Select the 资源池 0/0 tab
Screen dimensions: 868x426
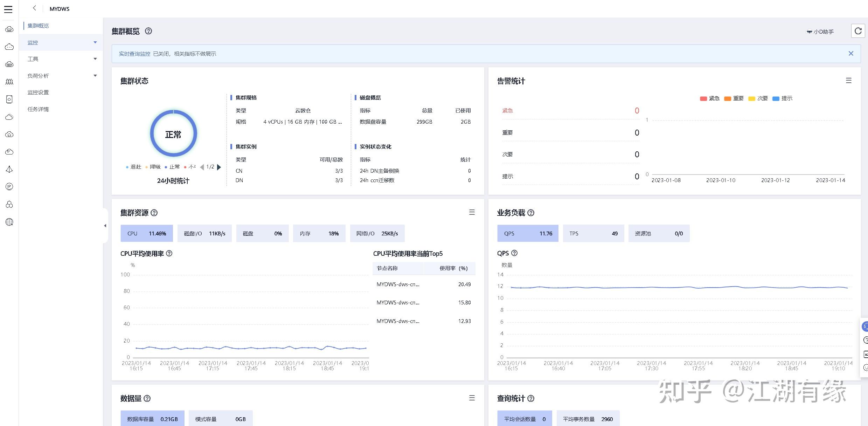659,233
